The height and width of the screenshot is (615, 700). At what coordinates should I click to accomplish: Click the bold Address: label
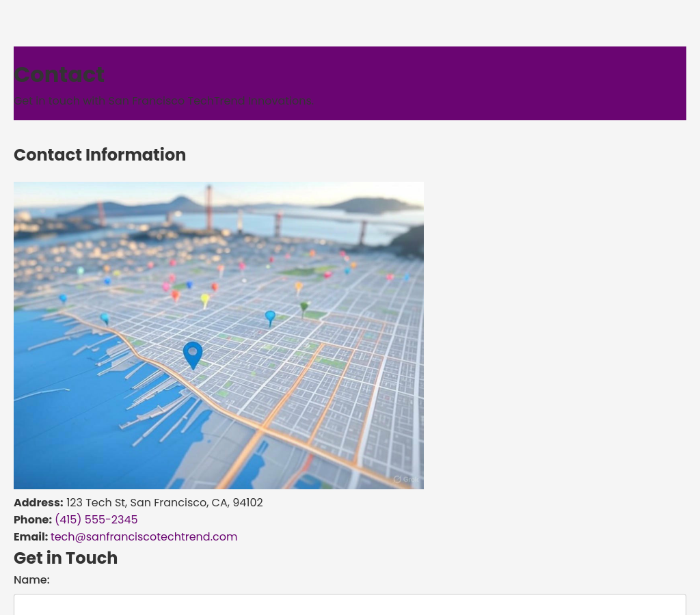click(38, 503)
